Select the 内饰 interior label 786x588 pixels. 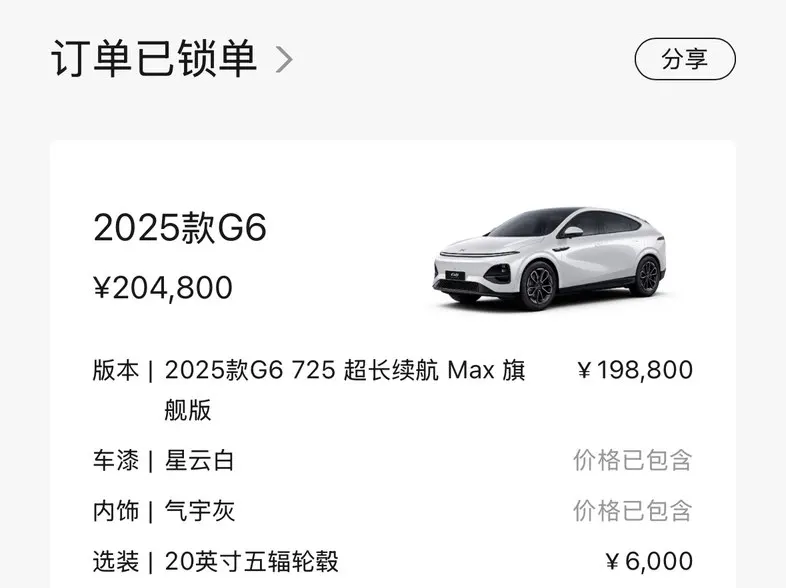click(x=116, y=511)
